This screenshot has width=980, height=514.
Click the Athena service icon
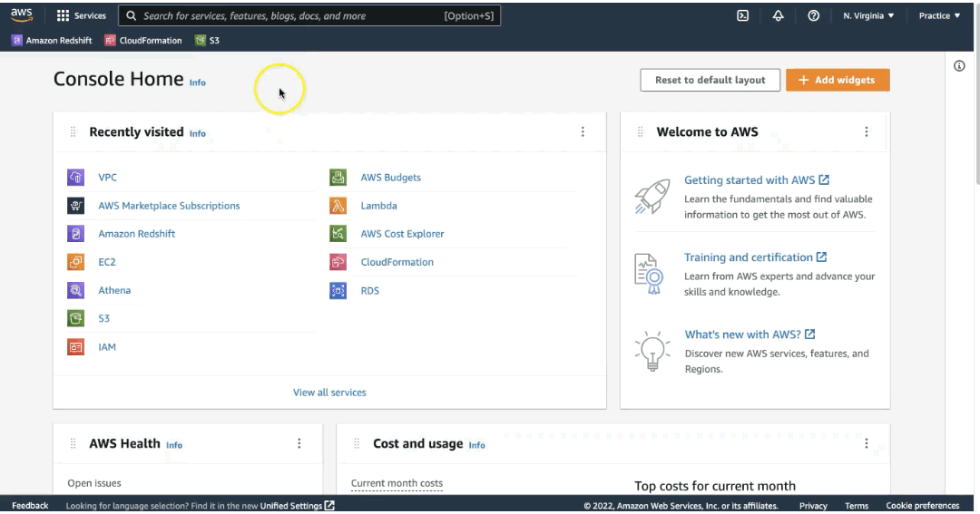[x=75, y=290]
